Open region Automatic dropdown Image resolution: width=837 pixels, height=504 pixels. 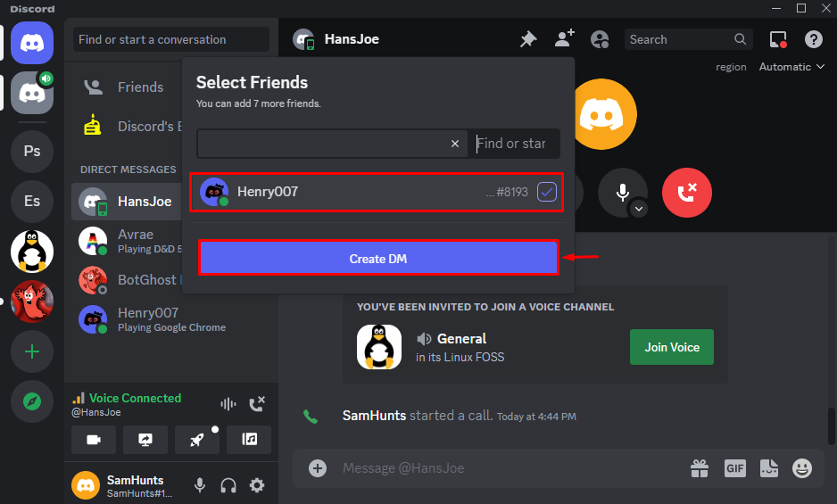(x=792, y=67)
